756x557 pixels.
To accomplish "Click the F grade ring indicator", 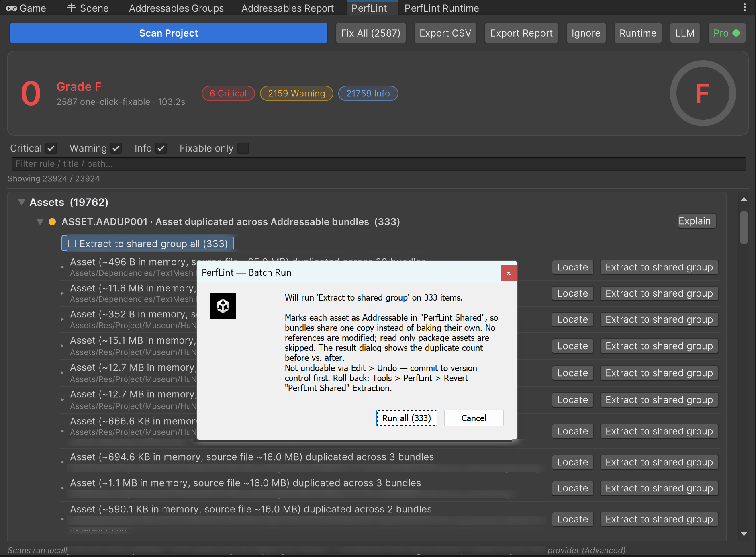I will (703, 93).
